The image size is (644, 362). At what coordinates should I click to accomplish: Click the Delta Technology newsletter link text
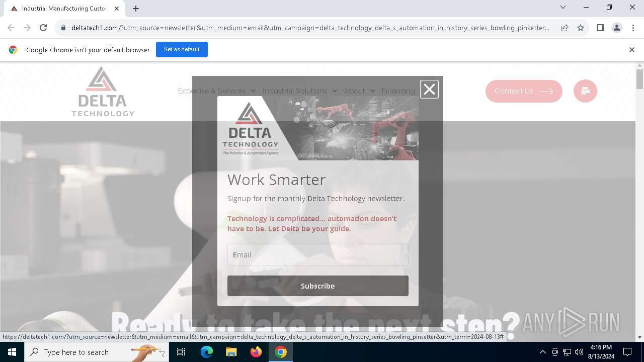click(x=356, y=199)
